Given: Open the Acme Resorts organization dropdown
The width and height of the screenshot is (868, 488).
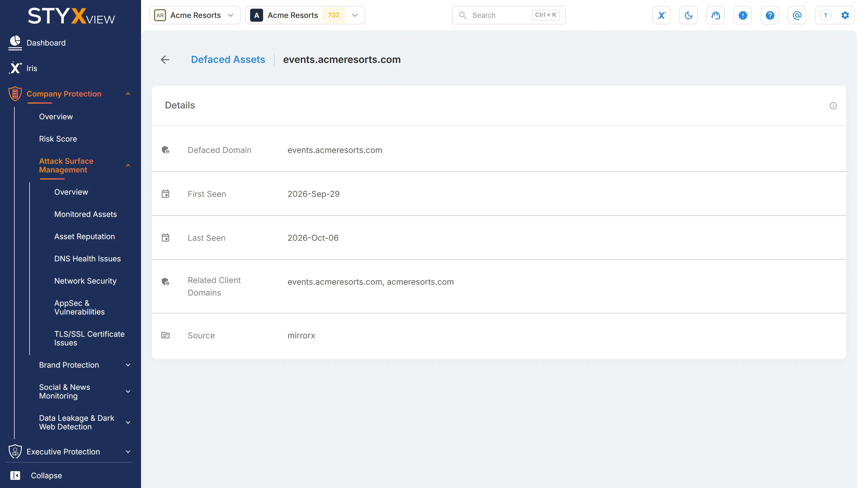Looking at the screenshot, I should [195, 15].
